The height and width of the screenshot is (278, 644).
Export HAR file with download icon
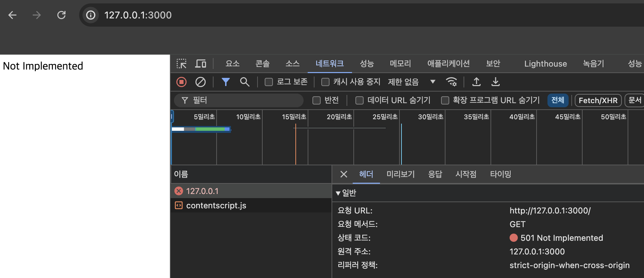pos(496,82)
